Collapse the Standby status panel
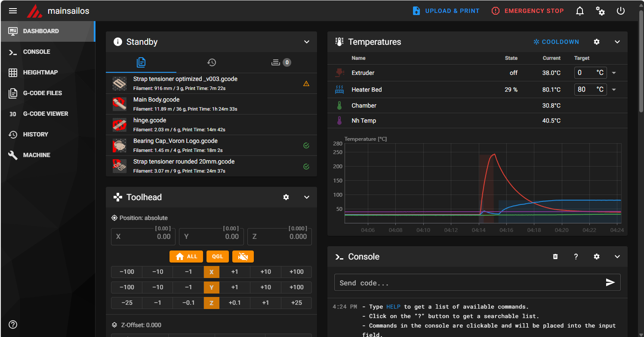 click(x=307, y=42)
